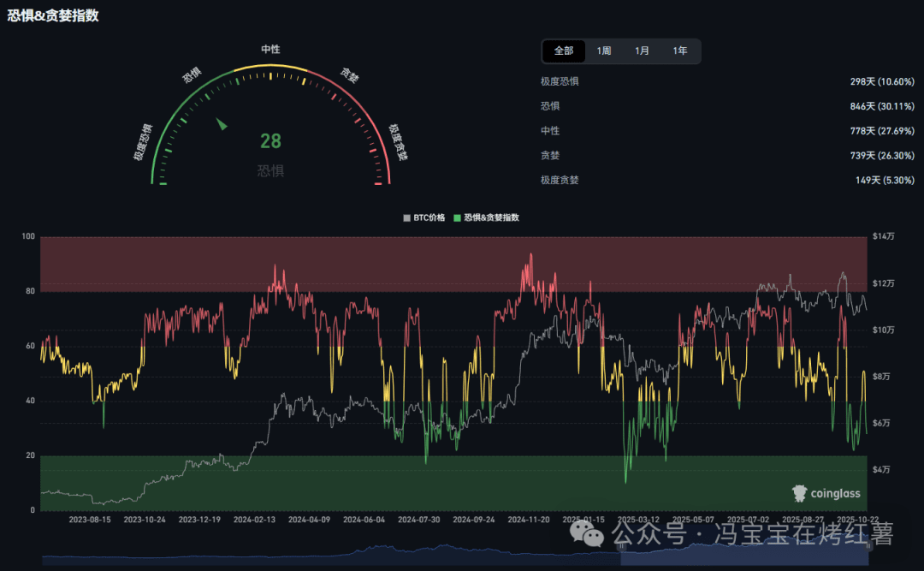Click the 2024-02-13 x-axis date

tap(254, 520)
